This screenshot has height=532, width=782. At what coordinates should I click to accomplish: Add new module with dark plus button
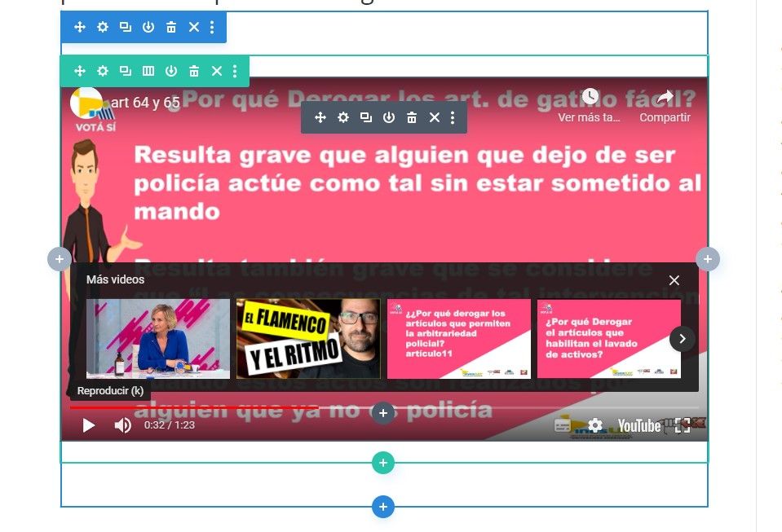coord(383,413)
